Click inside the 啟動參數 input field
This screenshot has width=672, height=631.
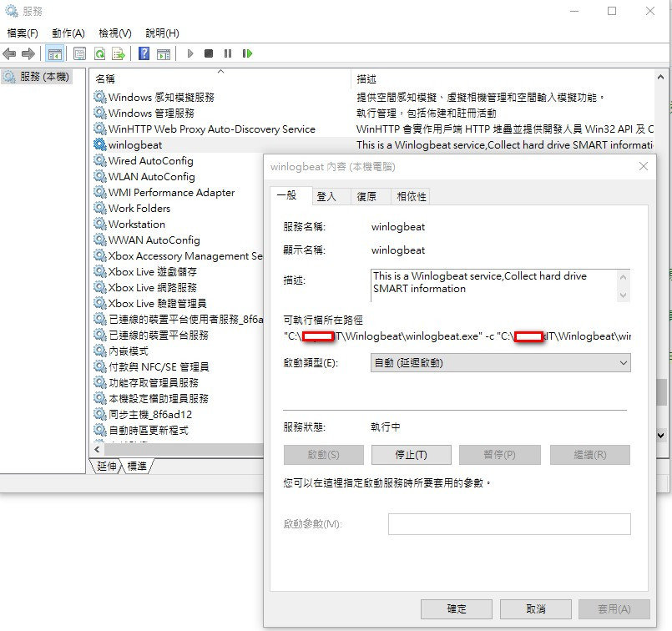[x=509, y=524]
